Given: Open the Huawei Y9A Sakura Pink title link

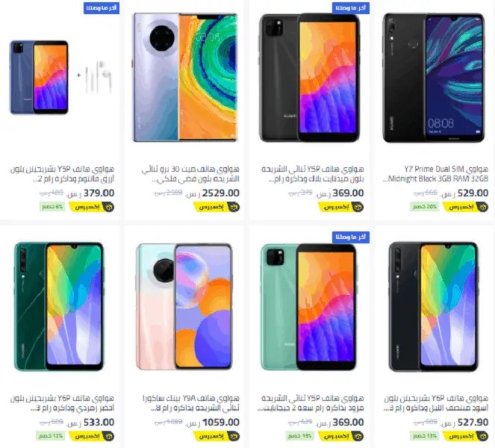Looking at the screenshot, I should (191, 403).
